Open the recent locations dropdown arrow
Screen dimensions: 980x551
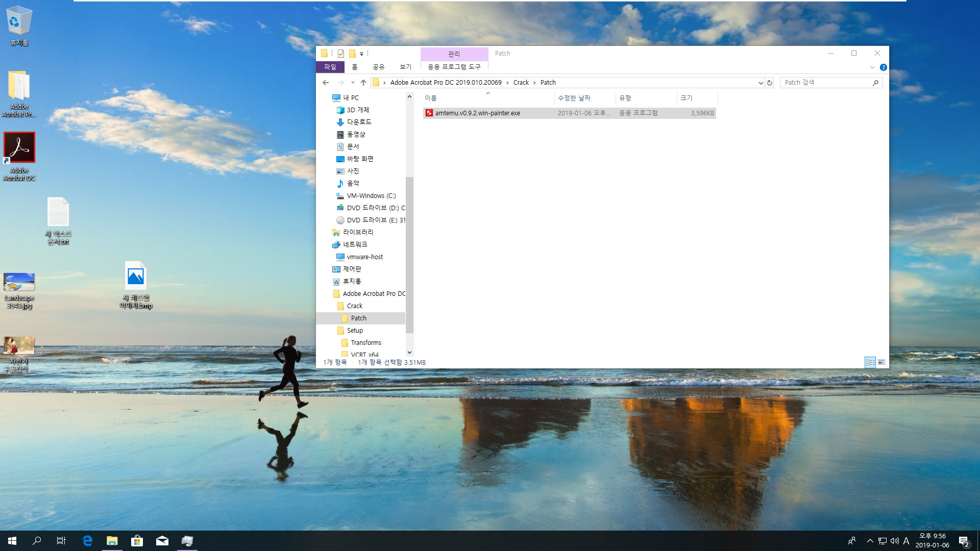(353, 83)
